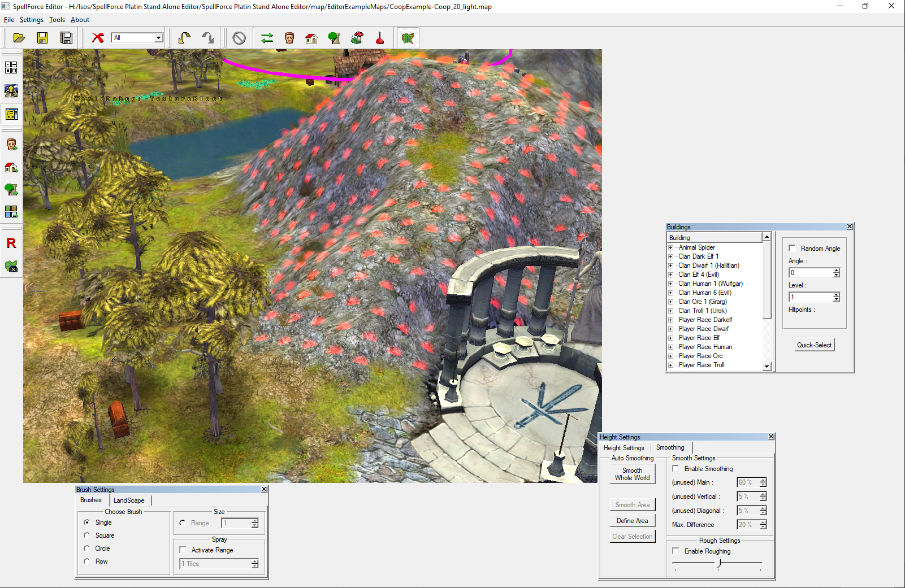Screen dimensions: 905x588
Task: Click the Angle input field
Action: (811, 273)
